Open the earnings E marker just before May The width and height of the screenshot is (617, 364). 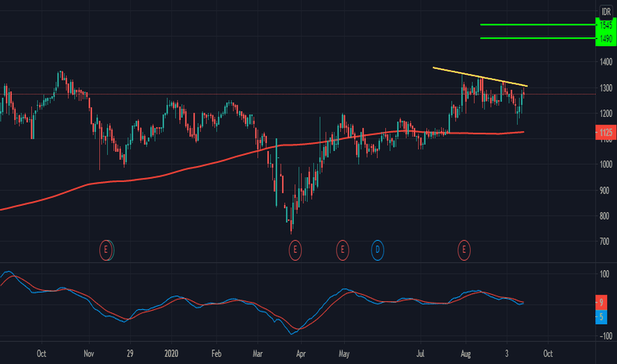[x=342, y=250]
